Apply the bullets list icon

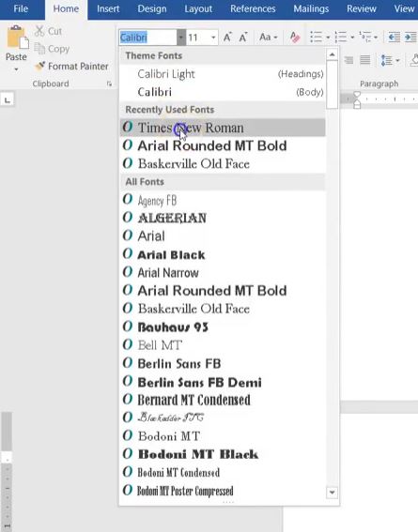point(317,37)
